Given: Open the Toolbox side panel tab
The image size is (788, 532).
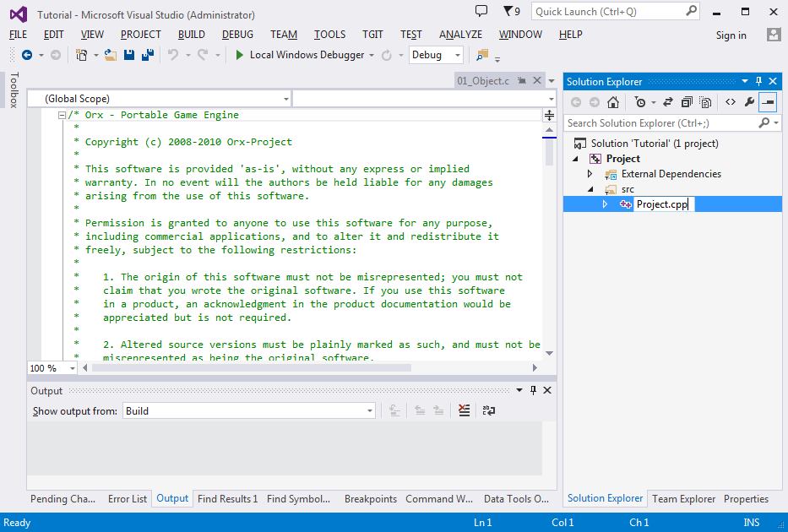Looking at the screenshot, I should (14, 90).
